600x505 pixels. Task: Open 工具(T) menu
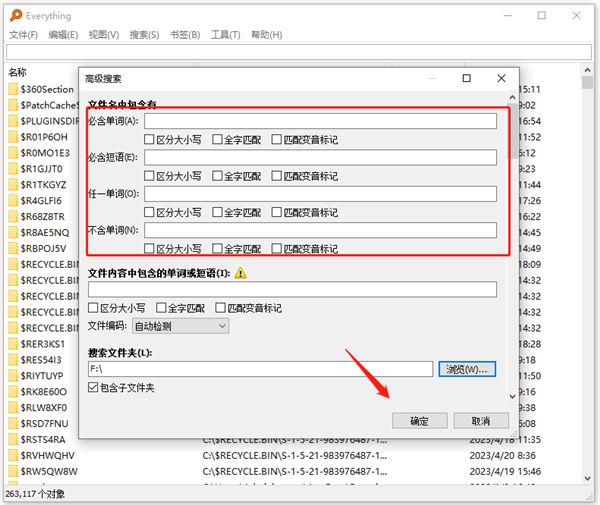[x=226, y=35]
